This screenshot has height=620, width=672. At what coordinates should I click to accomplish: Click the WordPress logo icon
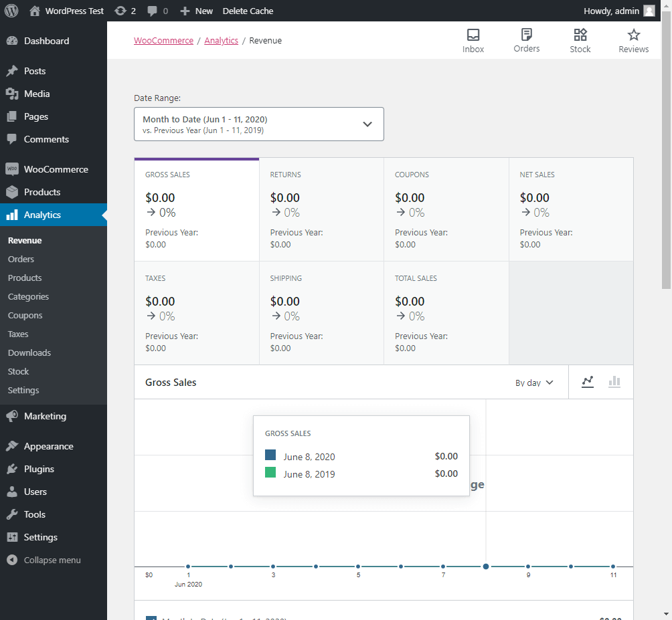[11, 11]
